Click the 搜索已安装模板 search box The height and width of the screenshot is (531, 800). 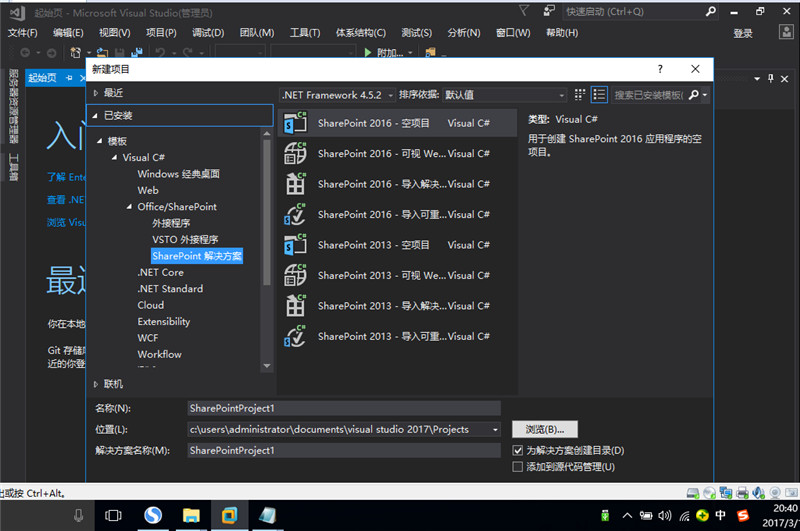pyautogui.click(x=648, y=95)
